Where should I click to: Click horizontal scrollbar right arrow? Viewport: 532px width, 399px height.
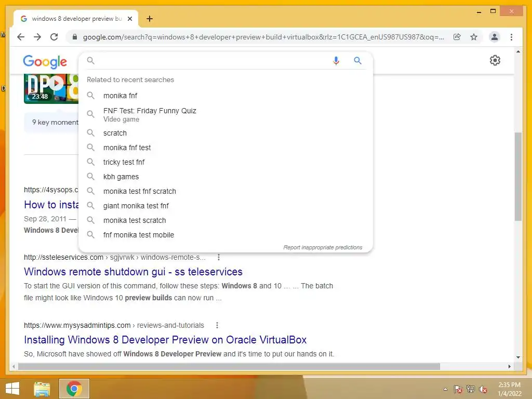click(509, 366)
